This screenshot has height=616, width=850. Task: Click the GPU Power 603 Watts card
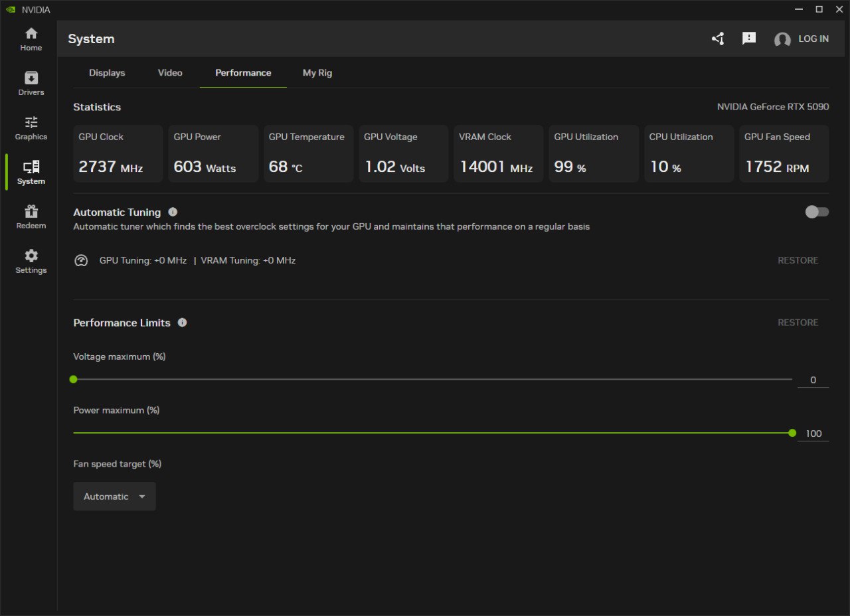213,153
